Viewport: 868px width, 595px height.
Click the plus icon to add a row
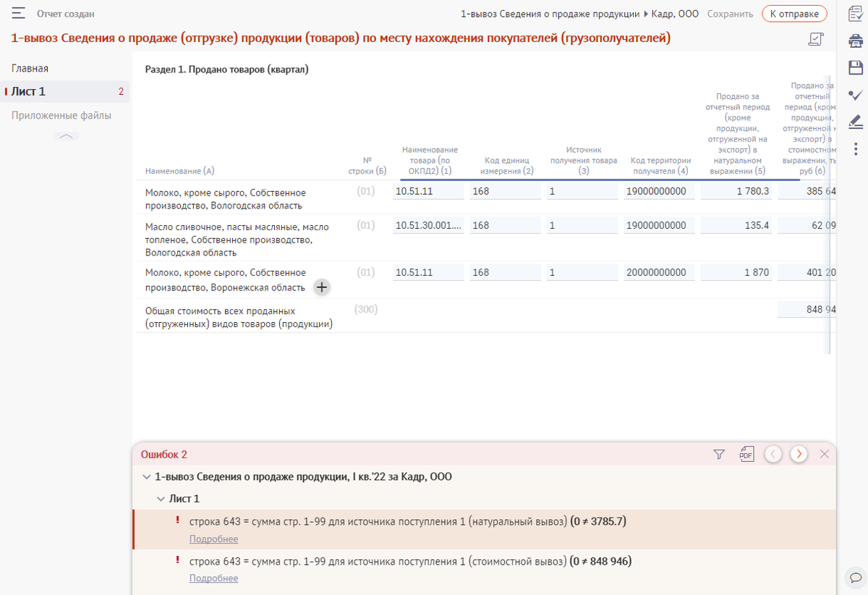322,287
